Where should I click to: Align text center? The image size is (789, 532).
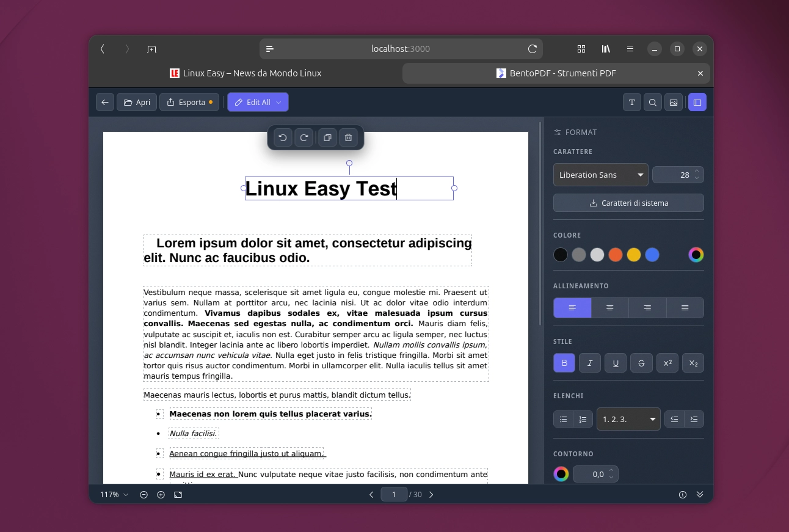tap(609, 308)
